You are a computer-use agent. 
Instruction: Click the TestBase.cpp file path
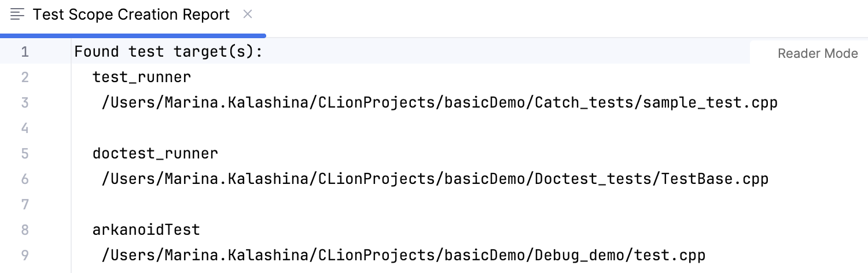click(435, 179)
